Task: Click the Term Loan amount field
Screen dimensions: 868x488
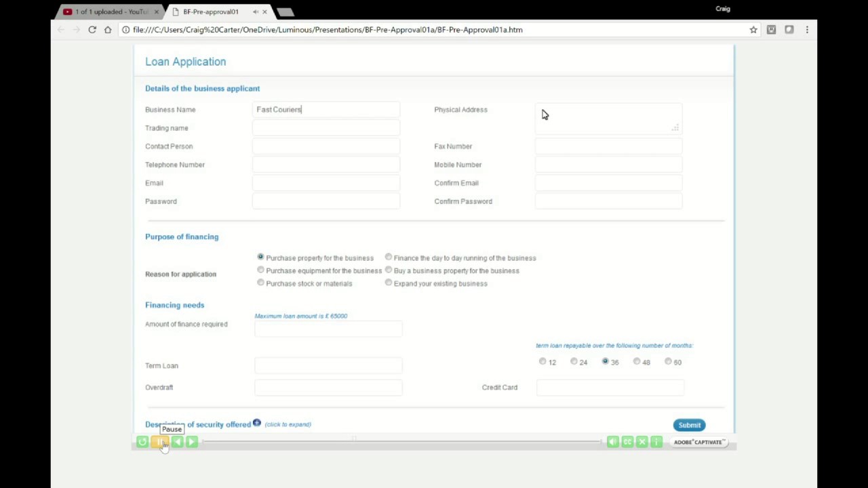Action: click(328, 366)
